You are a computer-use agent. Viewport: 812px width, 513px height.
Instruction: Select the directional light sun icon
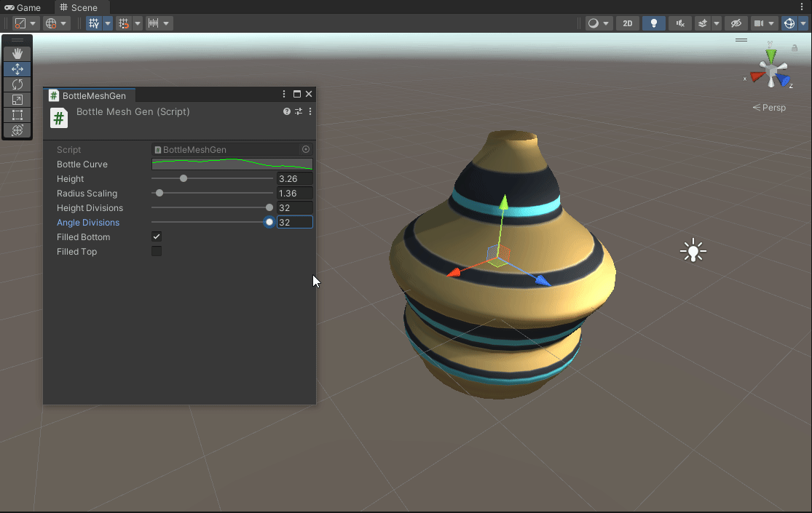[x=693, y=251]
